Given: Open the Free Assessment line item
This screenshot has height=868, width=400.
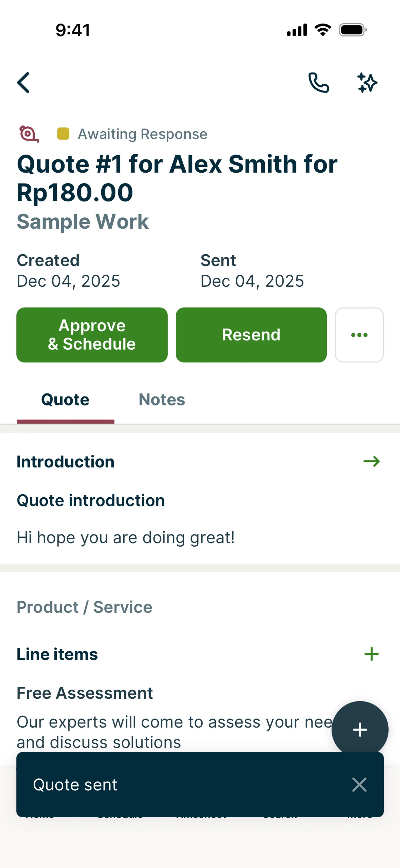Looking at the screenshot, I should pyautogui.click(x=85, y=693).
